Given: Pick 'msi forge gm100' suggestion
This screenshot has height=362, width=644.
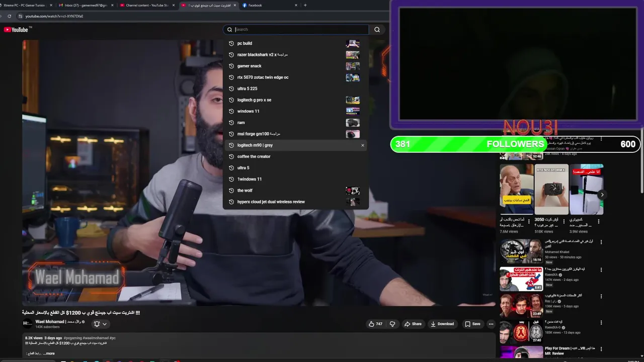Looking at the screenshot, I should tap(296, 134).
